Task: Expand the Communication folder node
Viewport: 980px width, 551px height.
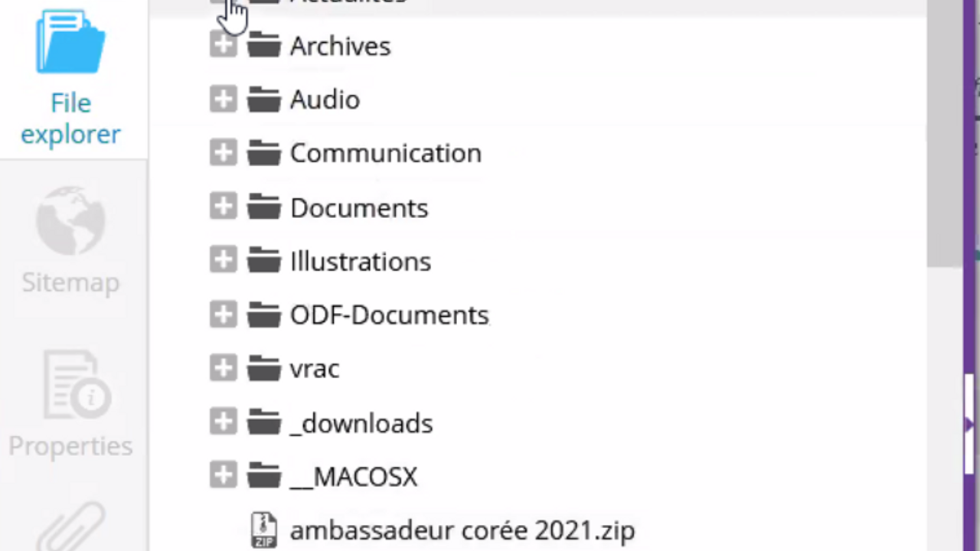Action: tap(223, 153)
